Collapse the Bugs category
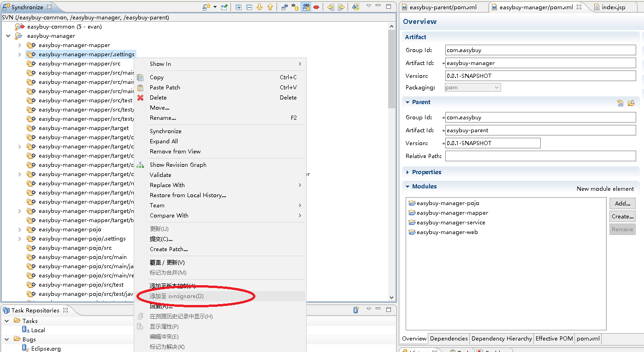This screenshot has height=352, width=644. [x=7, y=339]
